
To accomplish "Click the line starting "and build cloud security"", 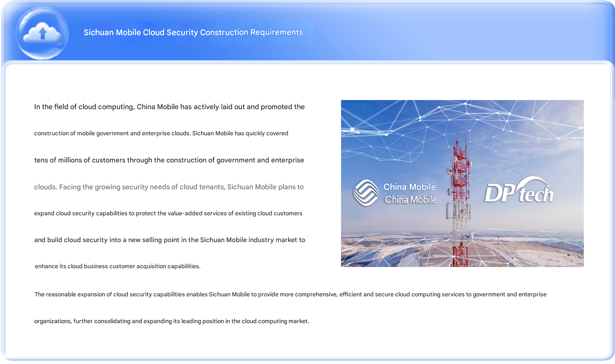I will click(x=169, y=240).
